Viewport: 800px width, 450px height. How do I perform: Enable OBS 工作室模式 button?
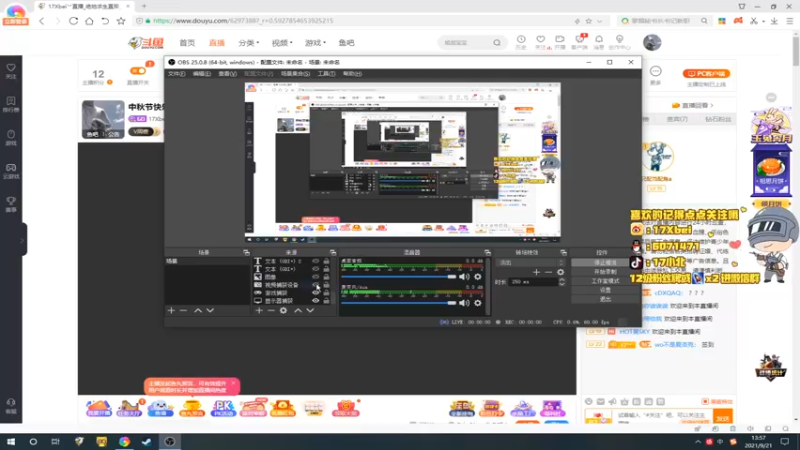tap(605, 281)
